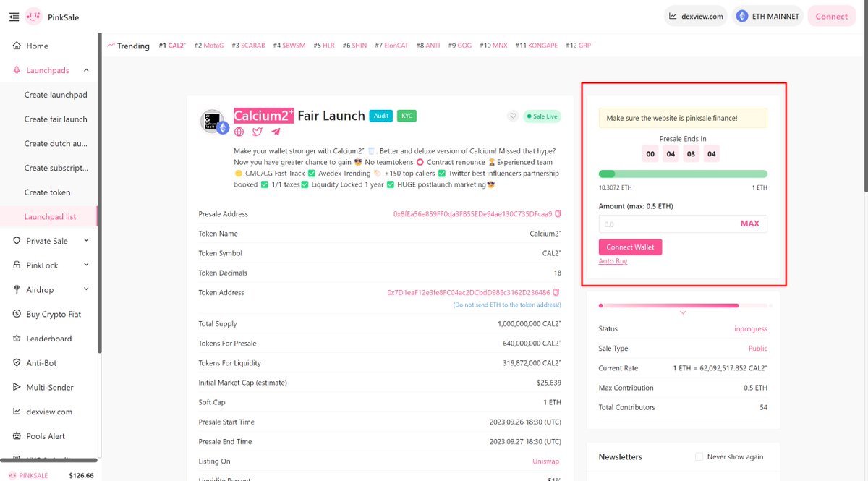
Task: Click MAX in the amount field
Action: point(750,224)
